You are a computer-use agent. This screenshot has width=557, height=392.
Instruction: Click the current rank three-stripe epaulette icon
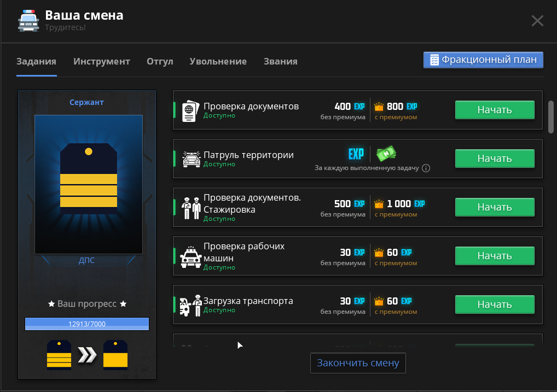pos(59,355)
